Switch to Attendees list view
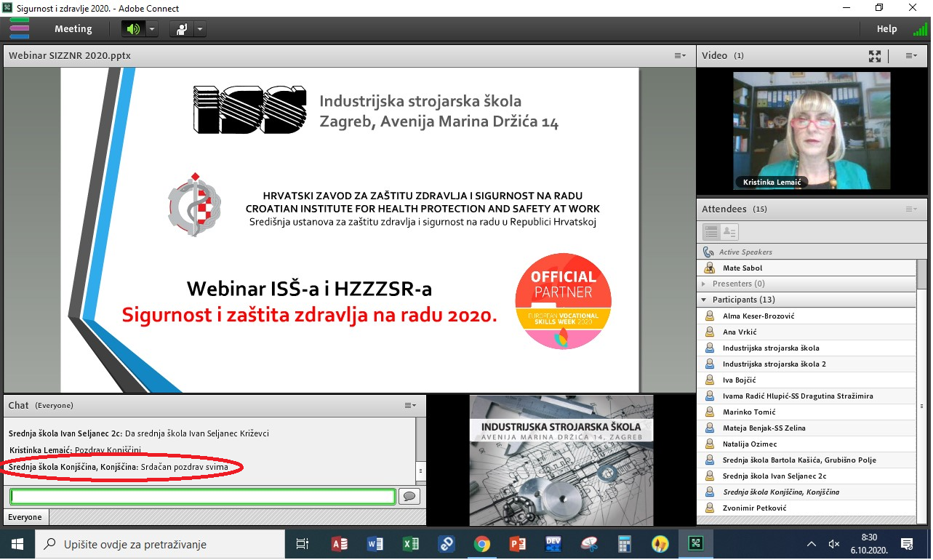 [x=711, y=232]
